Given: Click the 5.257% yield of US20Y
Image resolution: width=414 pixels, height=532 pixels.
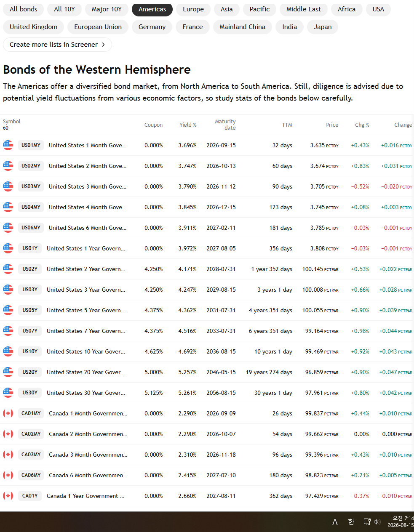Looking at the screenshot, I should (x=187, y=372).
